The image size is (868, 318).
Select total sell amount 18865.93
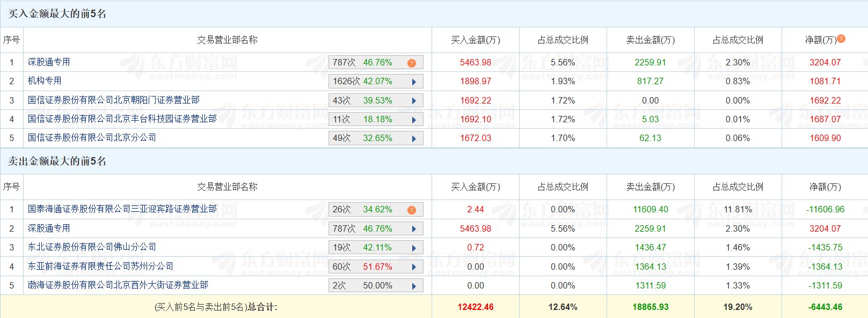point(651,307)
